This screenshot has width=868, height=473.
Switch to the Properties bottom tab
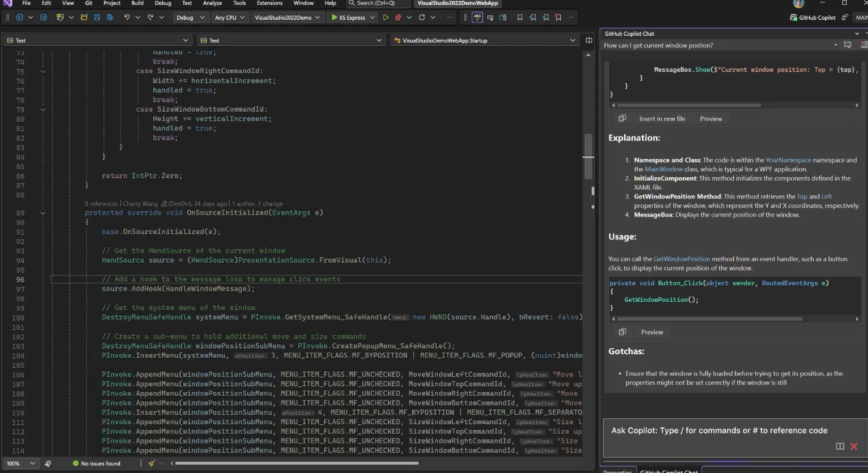(617, 471)
